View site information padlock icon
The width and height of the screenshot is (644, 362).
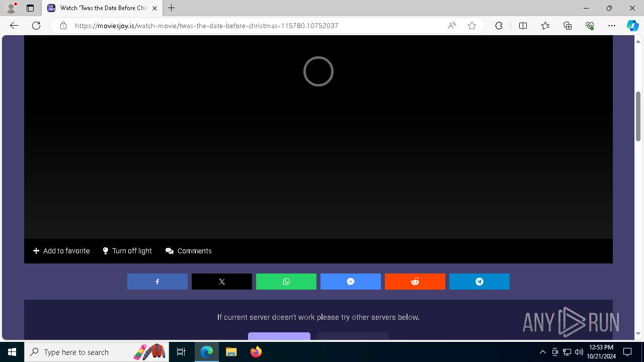tap(63, 26)
